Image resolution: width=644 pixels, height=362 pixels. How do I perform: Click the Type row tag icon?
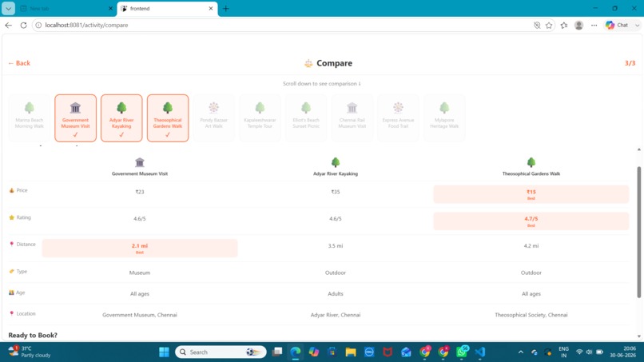click(11, 271)
